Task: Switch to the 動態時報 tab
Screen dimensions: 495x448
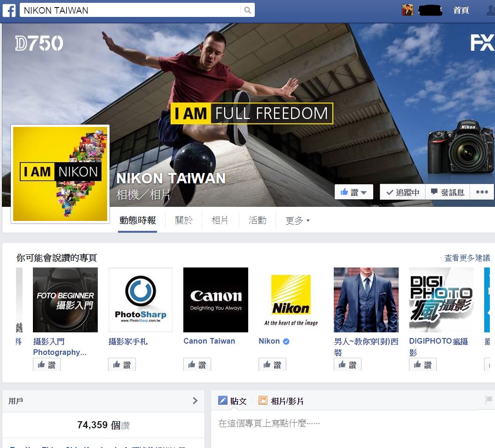Action: coord(138,220)
